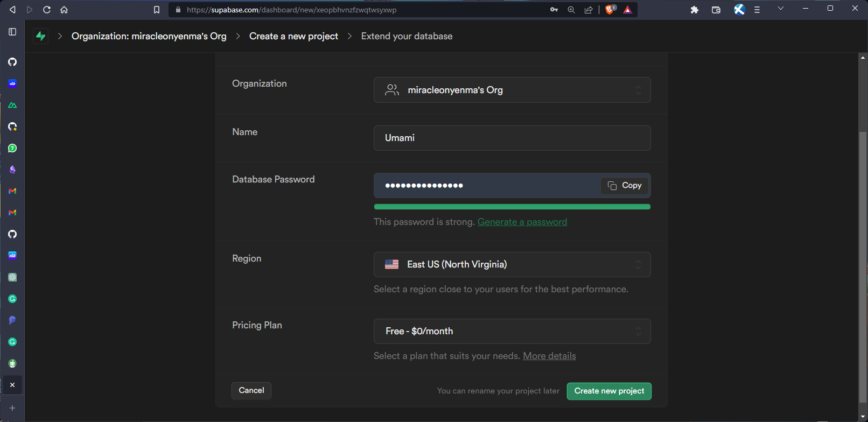Open the Brave Shields icon
This screenshot has height=422, width=868.
coord(610,10)
